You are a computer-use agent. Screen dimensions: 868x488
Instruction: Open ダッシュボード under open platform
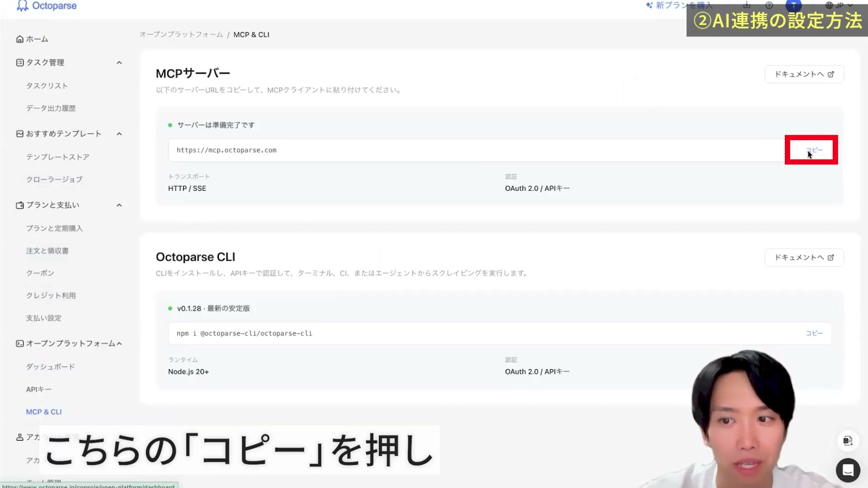(x=51, y=367)
